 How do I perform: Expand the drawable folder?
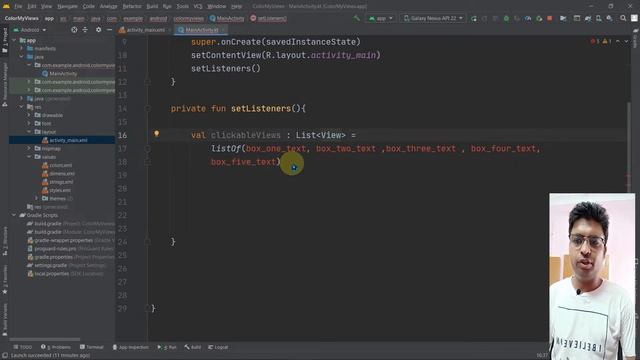pos(29,115)
